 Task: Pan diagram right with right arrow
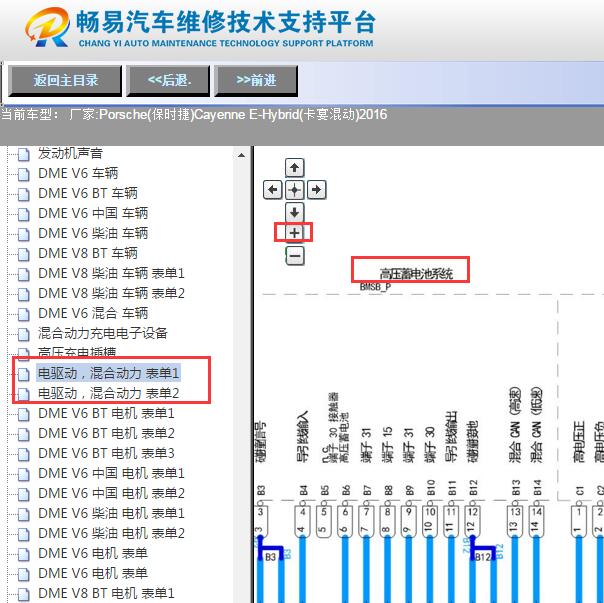pos(317,190)
